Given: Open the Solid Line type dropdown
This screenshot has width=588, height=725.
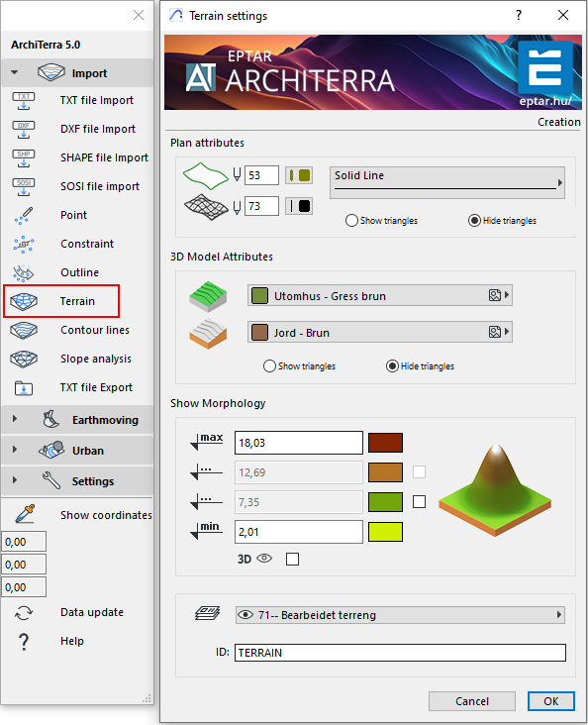Looking at the screenshot, I should (447, 182).
